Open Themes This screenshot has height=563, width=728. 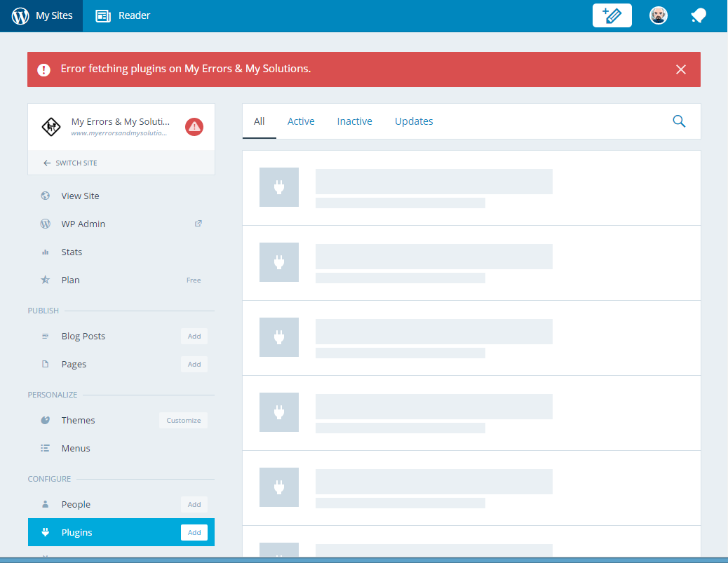click(x=78, y=420)
